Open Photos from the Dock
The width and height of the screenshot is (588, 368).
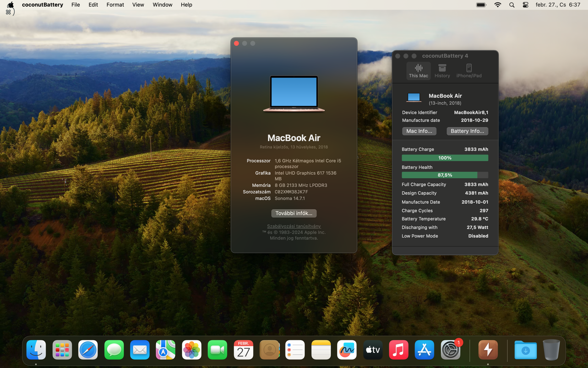(192, 350)
